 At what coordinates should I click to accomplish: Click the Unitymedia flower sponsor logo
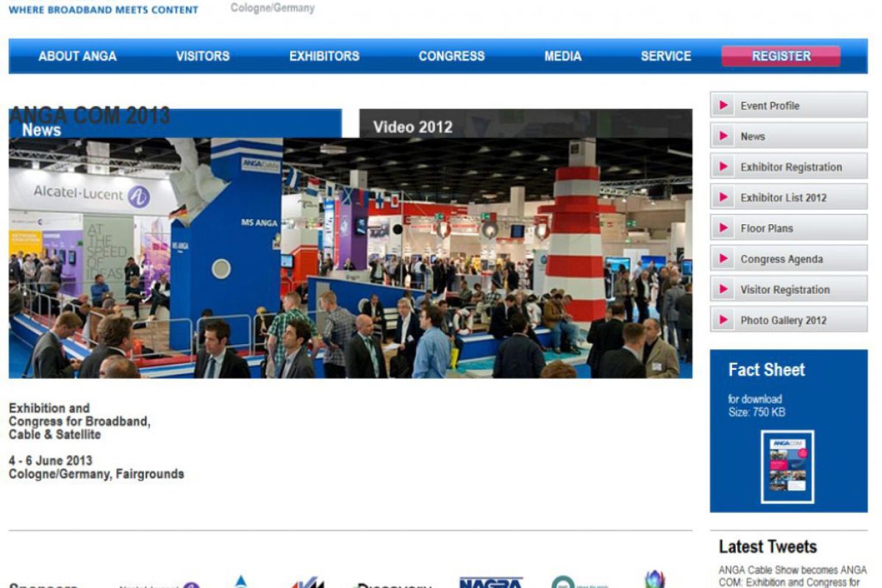click(x=654, y=579)
